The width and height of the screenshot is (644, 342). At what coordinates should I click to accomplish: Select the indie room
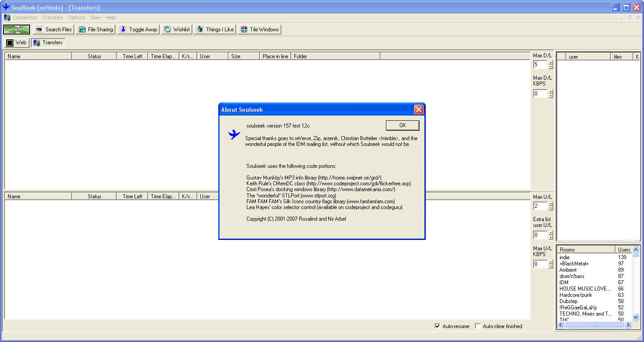(564, 257)
